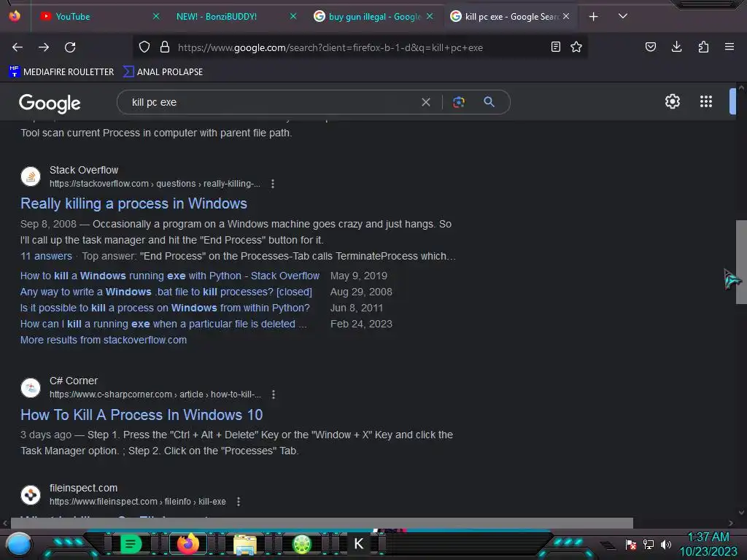Go back with the browser back arrow
This screenshot has width=747, height=560.
pos(18,47)
